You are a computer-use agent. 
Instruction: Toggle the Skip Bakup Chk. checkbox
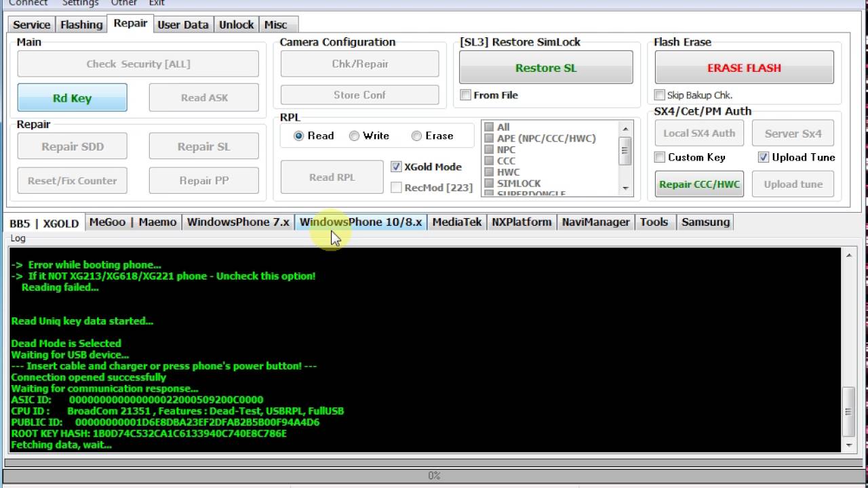[x=660, y=95]
